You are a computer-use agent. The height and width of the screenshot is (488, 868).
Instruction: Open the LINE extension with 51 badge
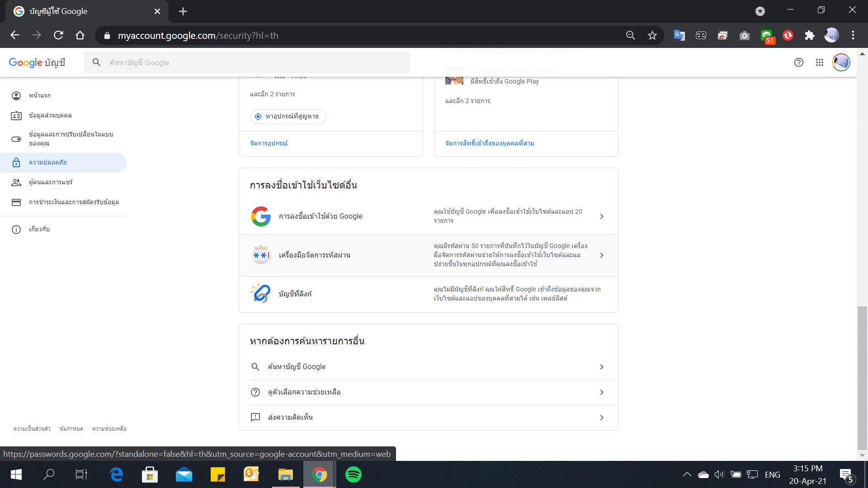pyautogui.click(x=767, y=36)
